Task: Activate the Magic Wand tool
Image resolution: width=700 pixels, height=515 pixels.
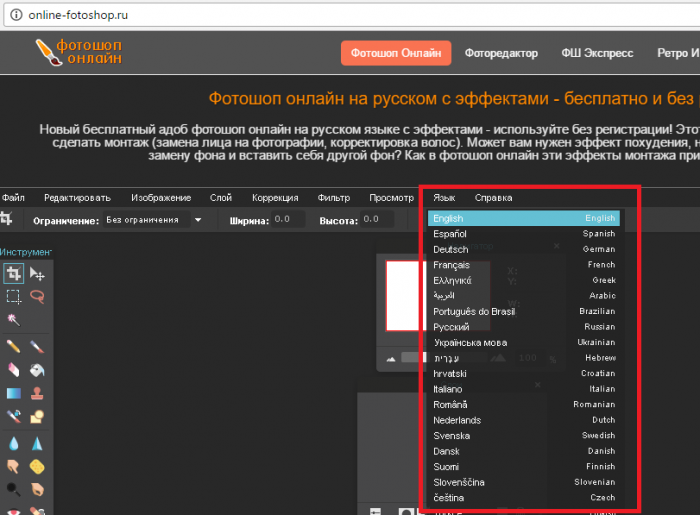Action: coord(14,320)
